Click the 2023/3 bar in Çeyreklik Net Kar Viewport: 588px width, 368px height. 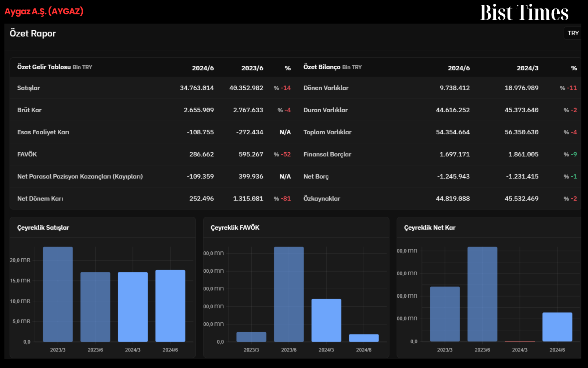[445, 314]
